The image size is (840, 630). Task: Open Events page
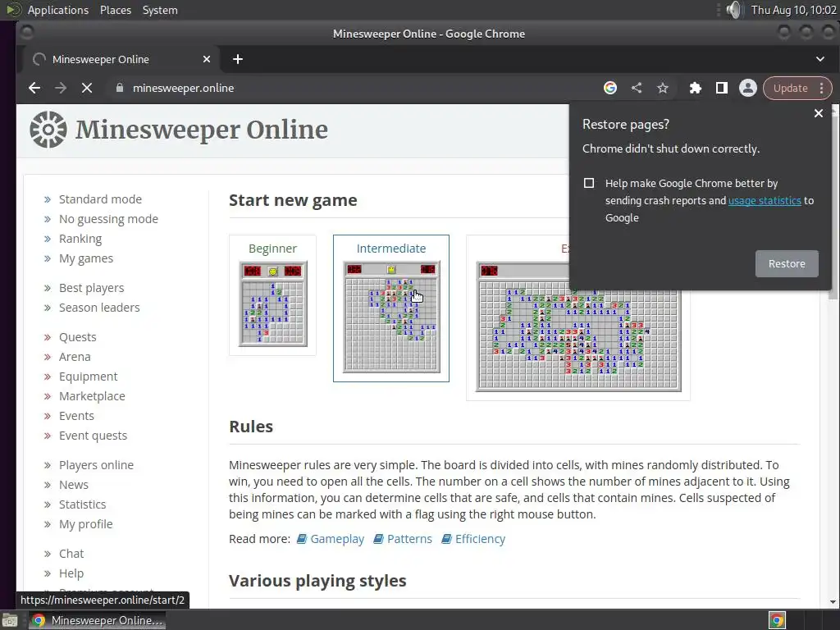tap(76, 416)
